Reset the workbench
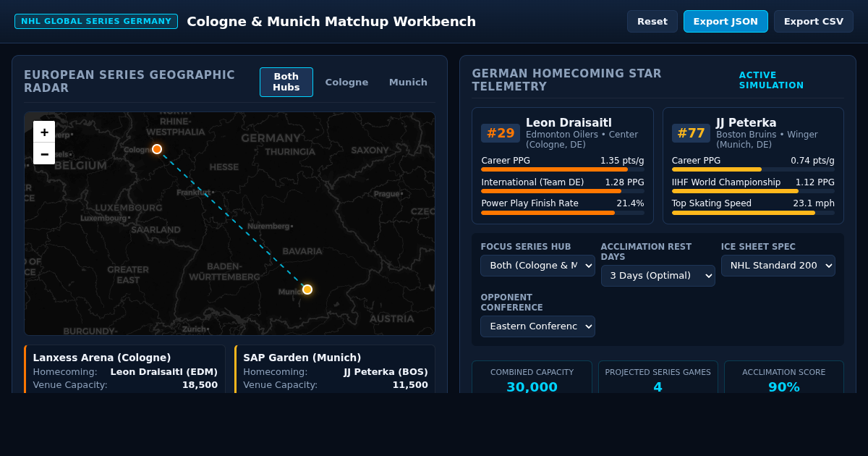The width and height of the screenshot is (868, 456). [652, 21]
